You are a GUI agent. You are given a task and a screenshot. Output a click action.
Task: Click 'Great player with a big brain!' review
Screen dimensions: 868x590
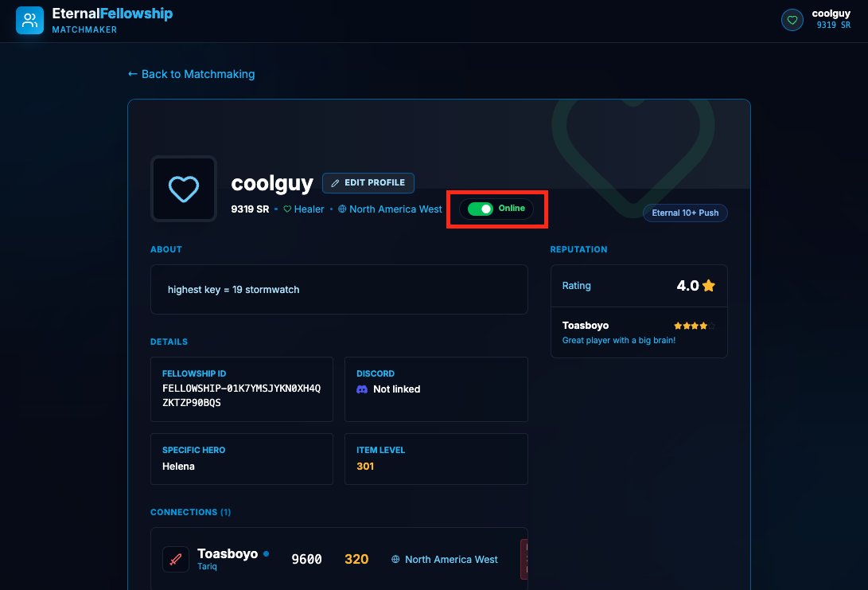point(619,340)
